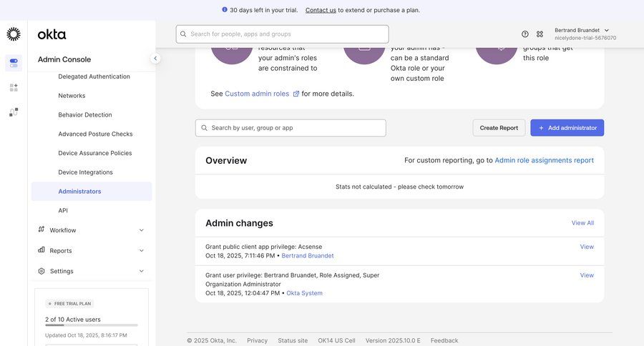
Task: Click the 'Oct 18, 2025, 7:11:46 PM' timestamp
Action: point(240,256)
